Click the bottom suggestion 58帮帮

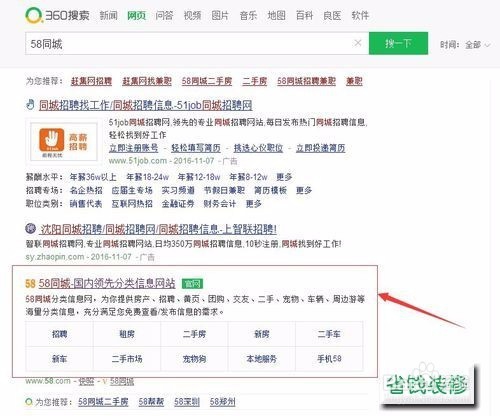pos(151,402)
